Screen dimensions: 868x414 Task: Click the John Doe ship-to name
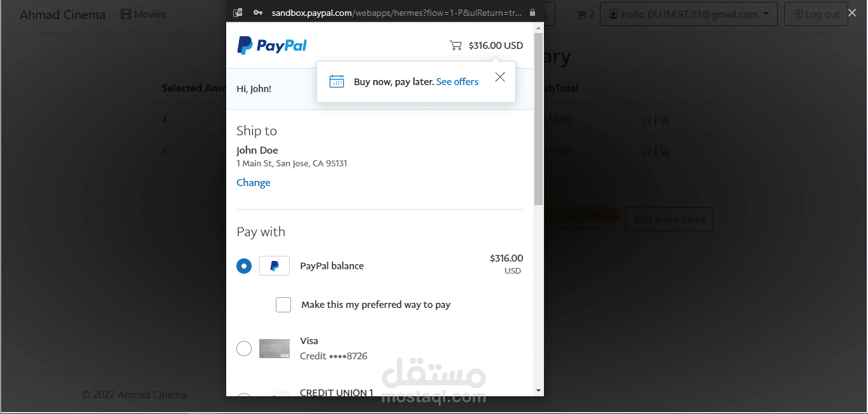click(257, 150)
